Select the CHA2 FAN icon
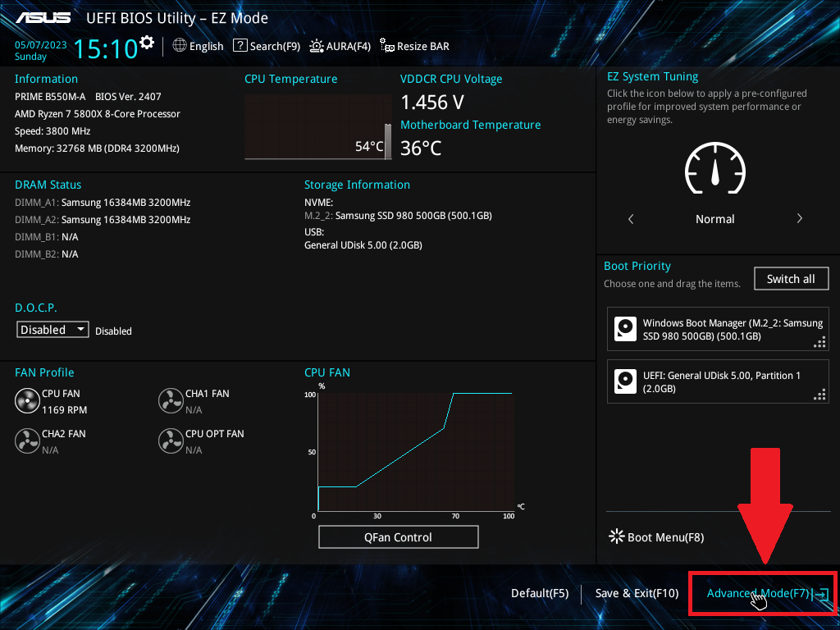Viewport: 840px width, 630px height. [x=27, y=441]
